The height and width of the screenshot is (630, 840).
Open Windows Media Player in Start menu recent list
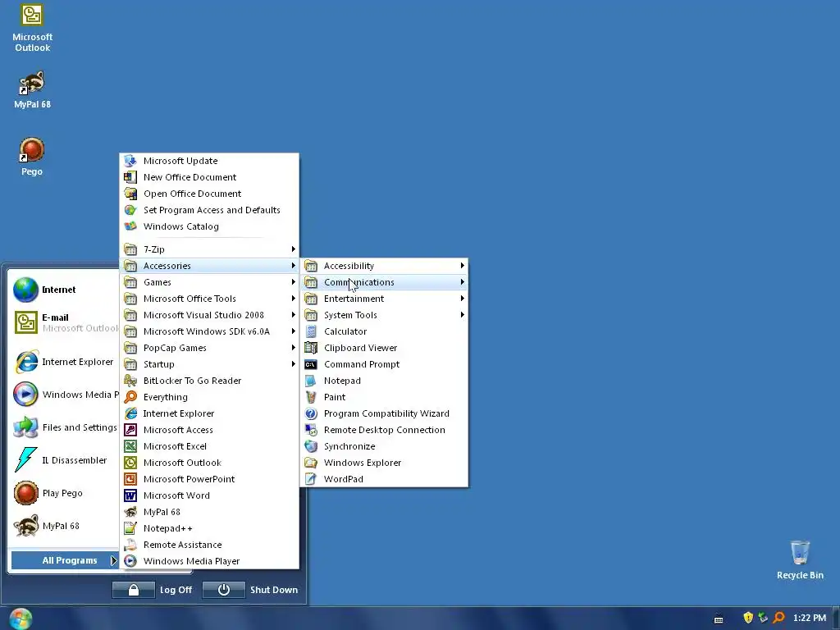point(64,395)
